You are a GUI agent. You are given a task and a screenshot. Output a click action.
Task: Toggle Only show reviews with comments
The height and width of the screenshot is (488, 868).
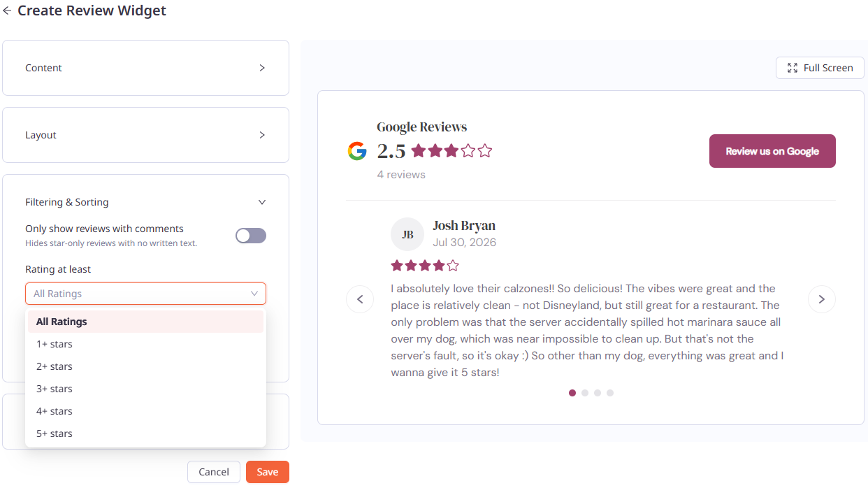pos(251,236)
